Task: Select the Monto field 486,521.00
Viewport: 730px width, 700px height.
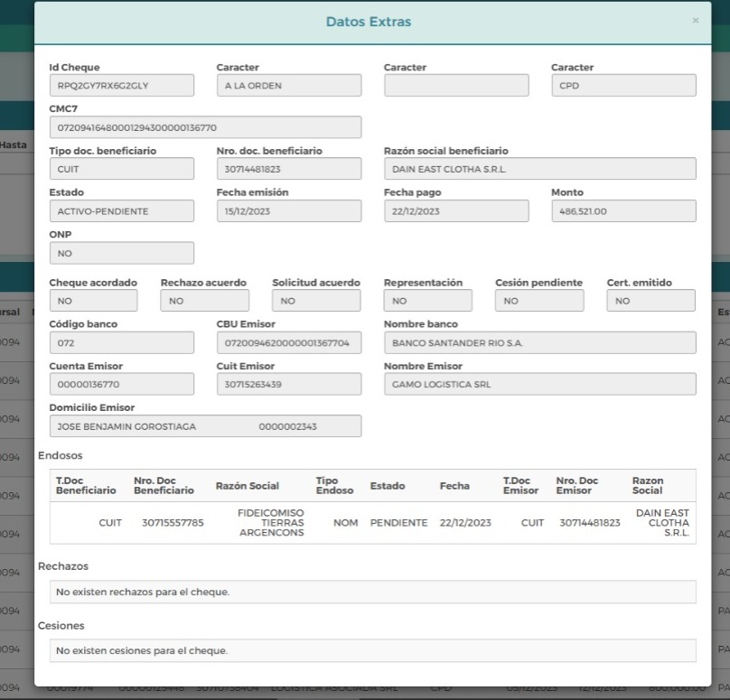Action: 624,210
